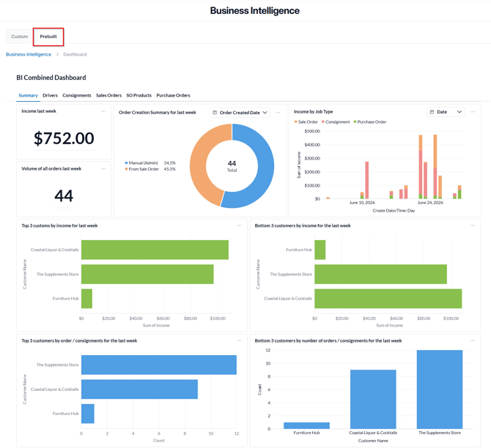Screen dimensions: 491x448
Task: Open ellipsis menu on Top 3 customers by order card
Action: coord(239,340)
